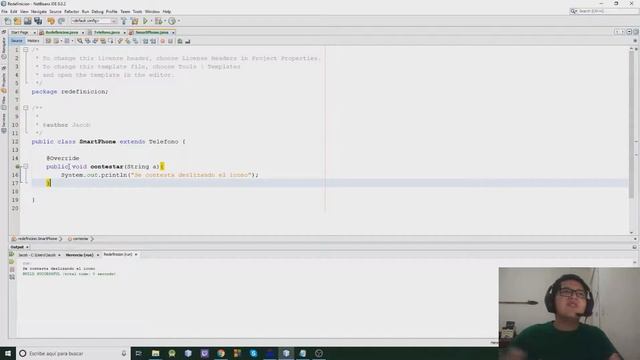Viewport: 640px width, 360px height.
Task: Open the File menu
Action: tap(4, 11)
